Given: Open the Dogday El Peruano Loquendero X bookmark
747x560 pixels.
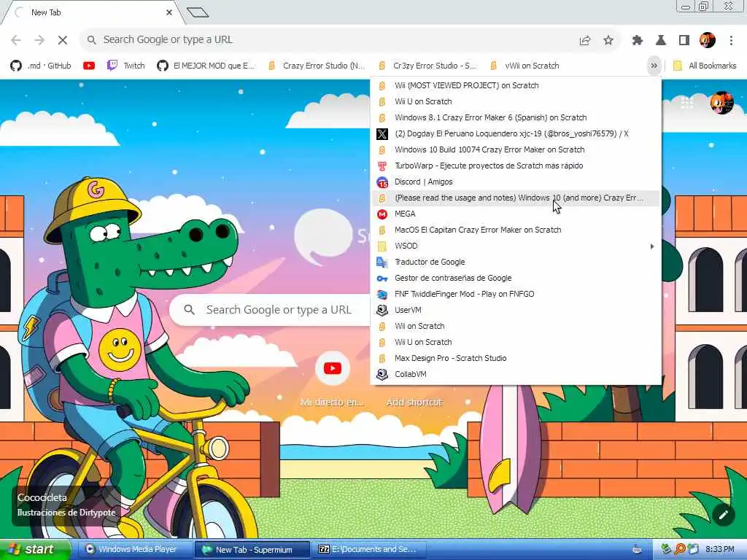Looking at the screenshot, I should [516, 134].
